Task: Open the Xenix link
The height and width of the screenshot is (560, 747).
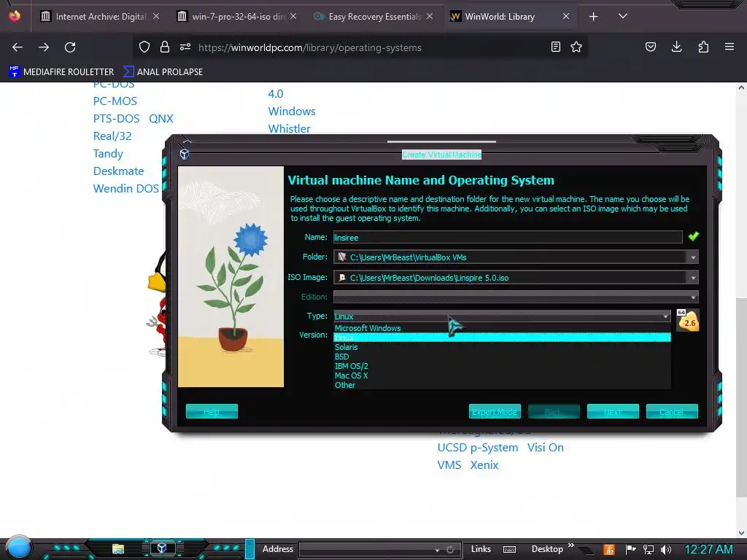Action: tap(484, 464)
